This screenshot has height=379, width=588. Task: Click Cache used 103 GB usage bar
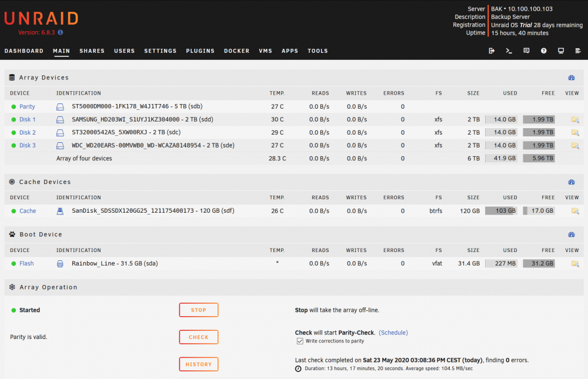tap(501, 211)
